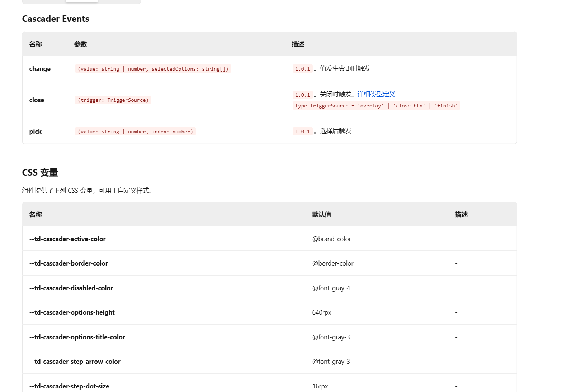The width and height of the screenshot is (581, 392).
Task: Click the dash in border-color row
Action: tap(456, 263)
